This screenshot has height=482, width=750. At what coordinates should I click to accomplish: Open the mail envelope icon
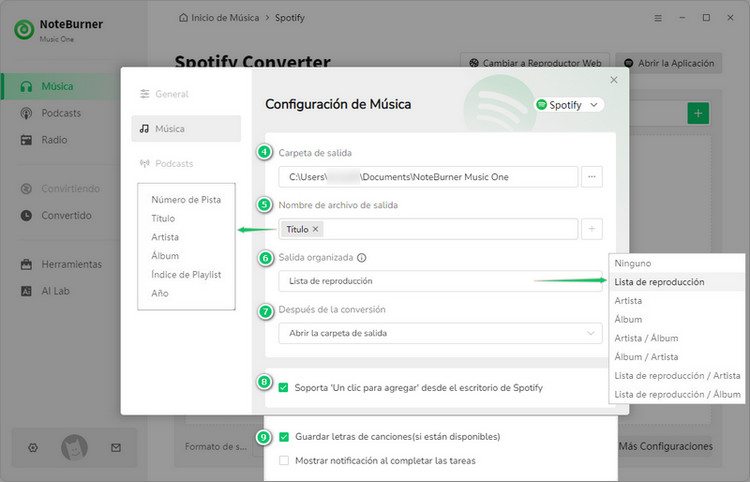(116, 448)
